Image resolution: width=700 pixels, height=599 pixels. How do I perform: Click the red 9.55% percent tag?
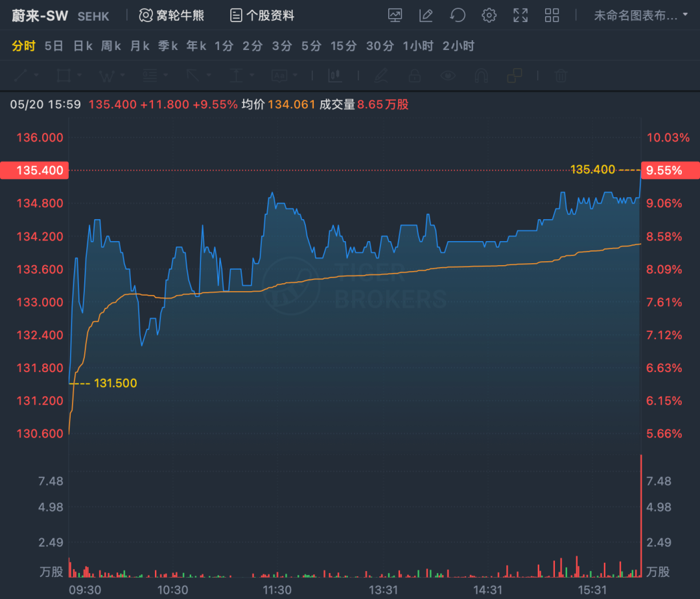coord(671,170)
